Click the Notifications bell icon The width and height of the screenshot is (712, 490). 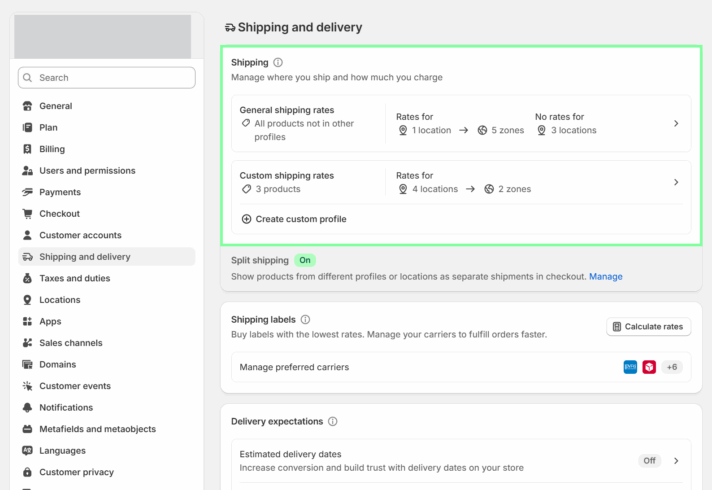(x=27, y=407)
